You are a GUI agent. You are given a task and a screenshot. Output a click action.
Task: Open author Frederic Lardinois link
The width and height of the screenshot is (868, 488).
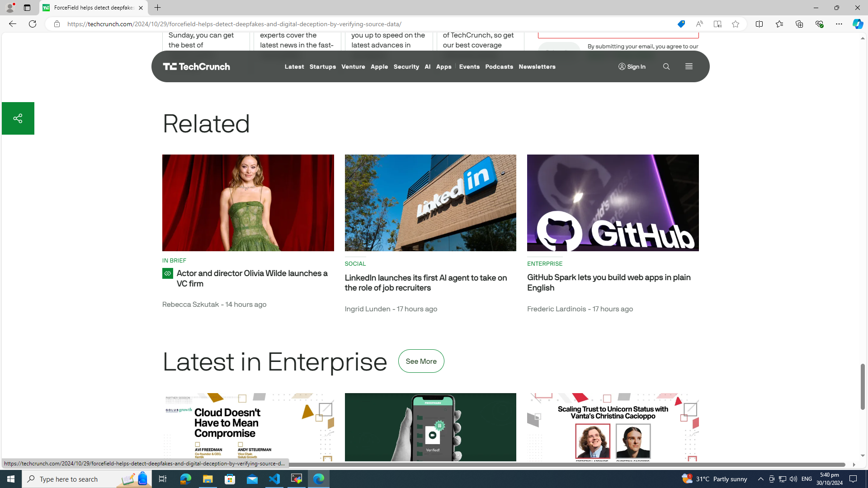tap(557, 309)
